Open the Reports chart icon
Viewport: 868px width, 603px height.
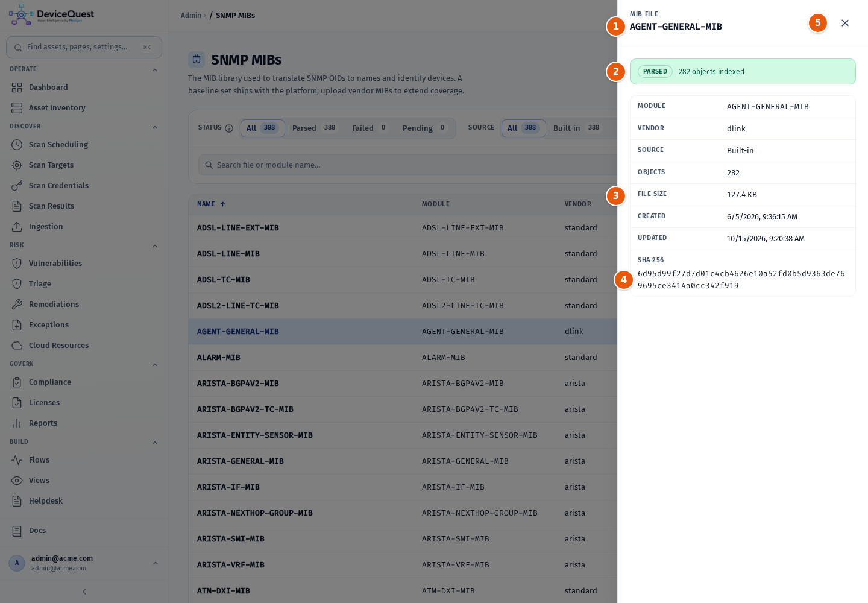coord(17,423)
